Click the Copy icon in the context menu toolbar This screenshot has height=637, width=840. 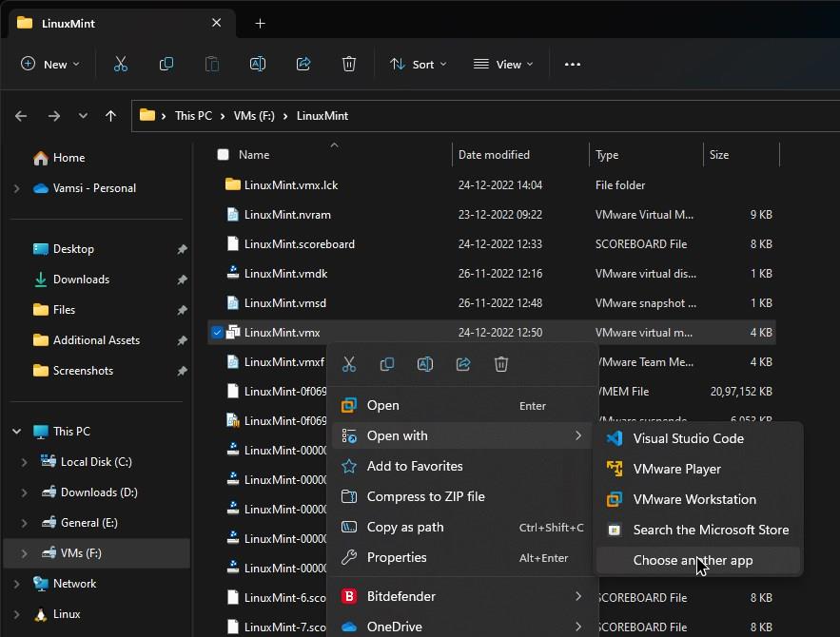click(x=387, y=364)
